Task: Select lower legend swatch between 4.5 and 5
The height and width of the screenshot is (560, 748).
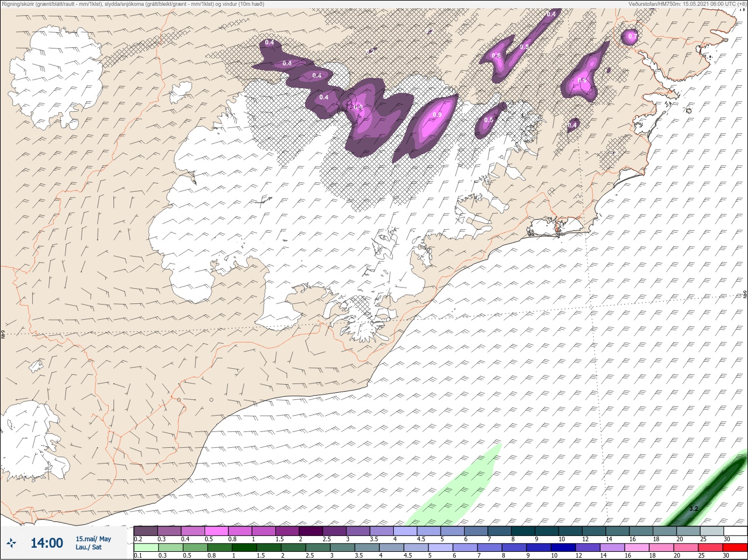Action: pos(415,548)
